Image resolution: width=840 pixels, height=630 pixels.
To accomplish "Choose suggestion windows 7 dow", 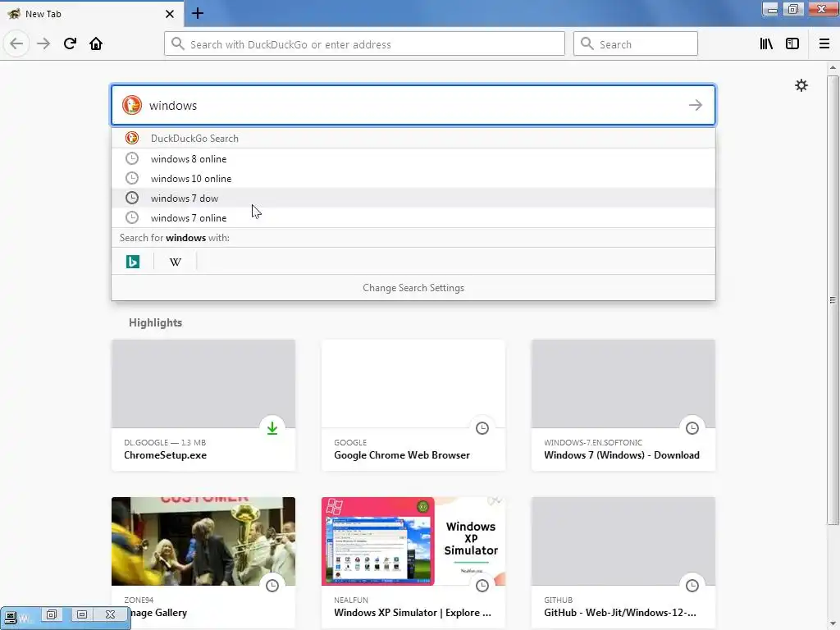I will (413, 199).
